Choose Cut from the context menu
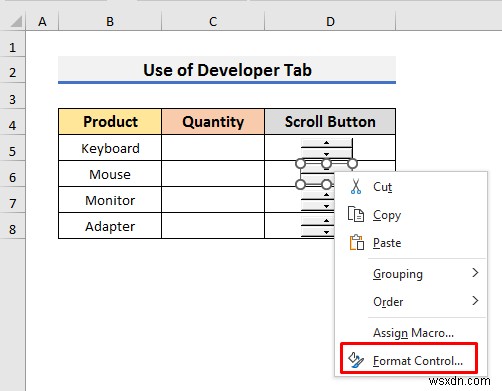The height and width of the screenshot is (391, 502). click(x=411, y=187)
